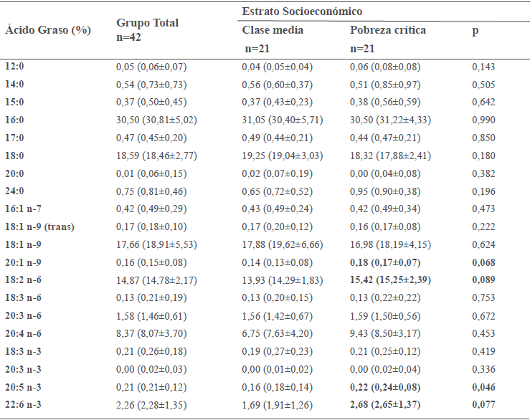Click the Grupo Total value '30,50 (30,81±5,02)'
The width and height of the screenshot is (530, 420).
(157, 120)
